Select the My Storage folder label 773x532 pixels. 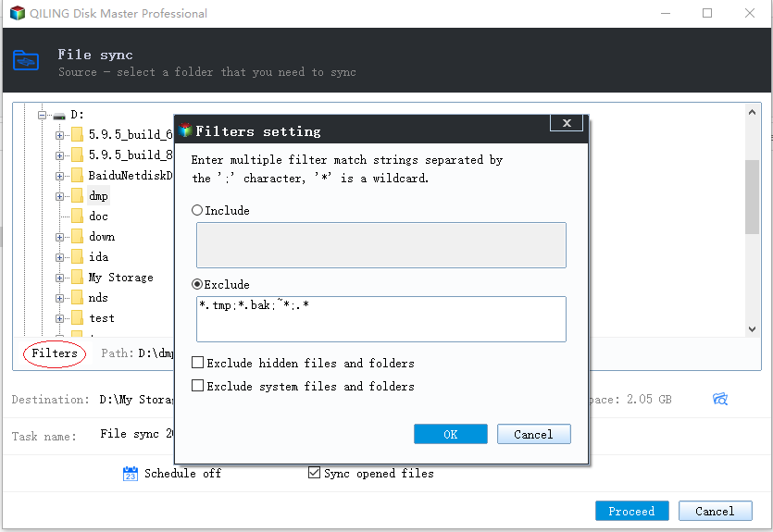tap(120, 278)
